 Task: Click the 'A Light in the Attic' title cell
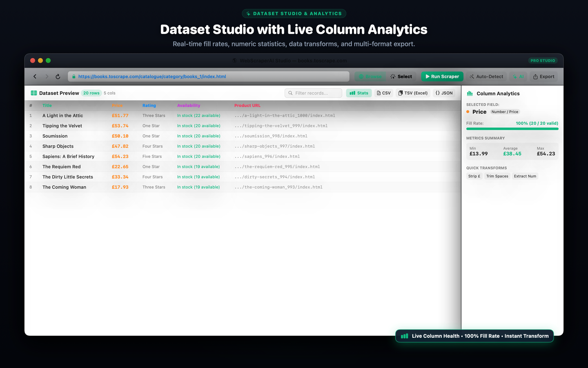pos(63,116)
